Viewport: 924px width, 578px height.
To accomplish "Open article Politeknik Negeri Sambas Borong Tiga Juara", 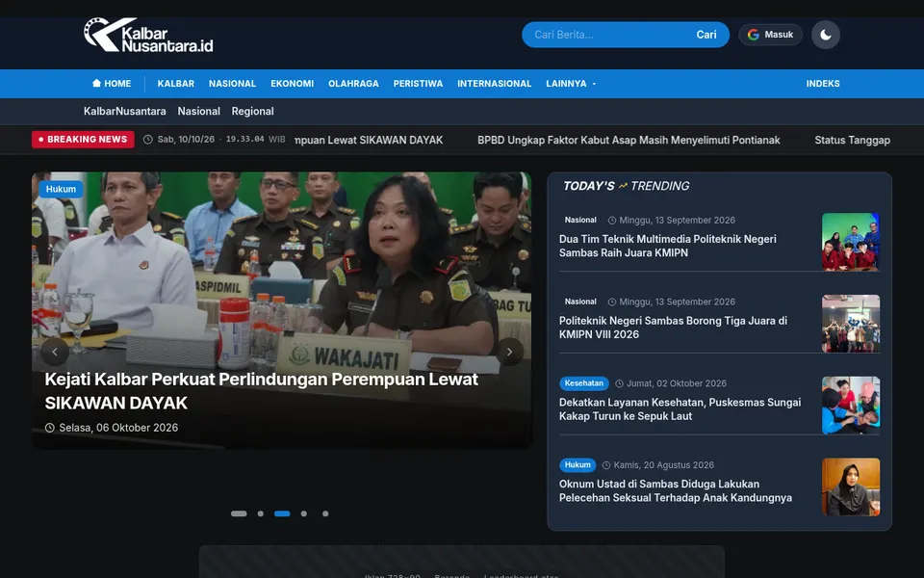I will click(673, 328).
